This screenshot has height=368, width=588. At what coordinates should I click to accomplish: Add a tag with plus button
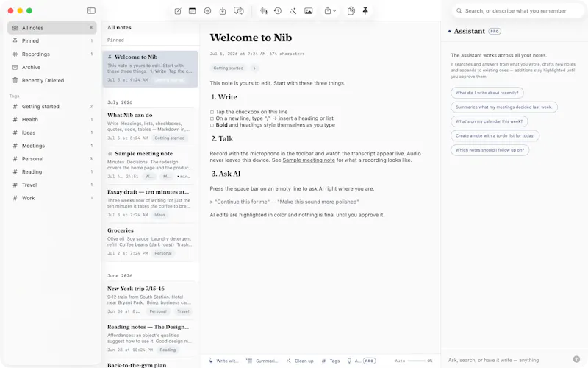click(x=254, y=68)
